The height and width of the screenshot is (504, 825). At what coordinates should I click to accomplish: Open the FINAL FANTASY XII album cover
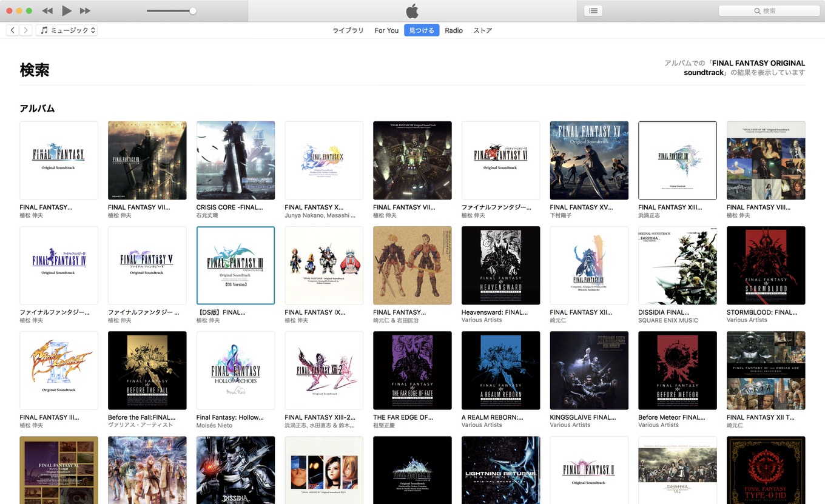click(x=589, y=266)
